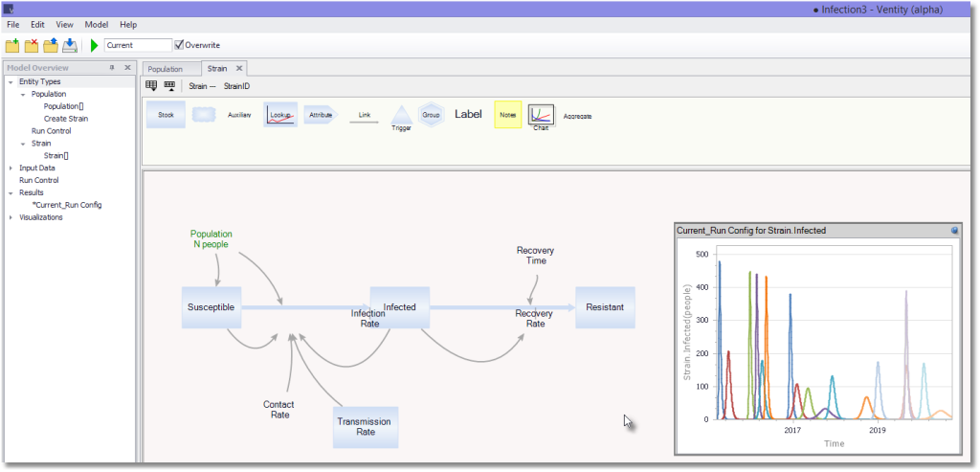Viewport: 980px width, 472px height.
Task: Click the delete folder icon with red X
Action: pyautogui.click(x=32, y=45)
